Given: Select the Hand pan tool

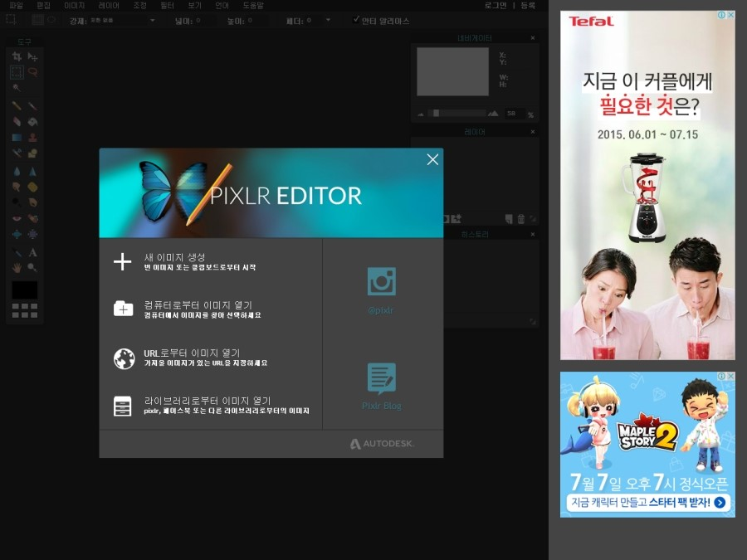Looking at the screenshot, I should (17, 268).
